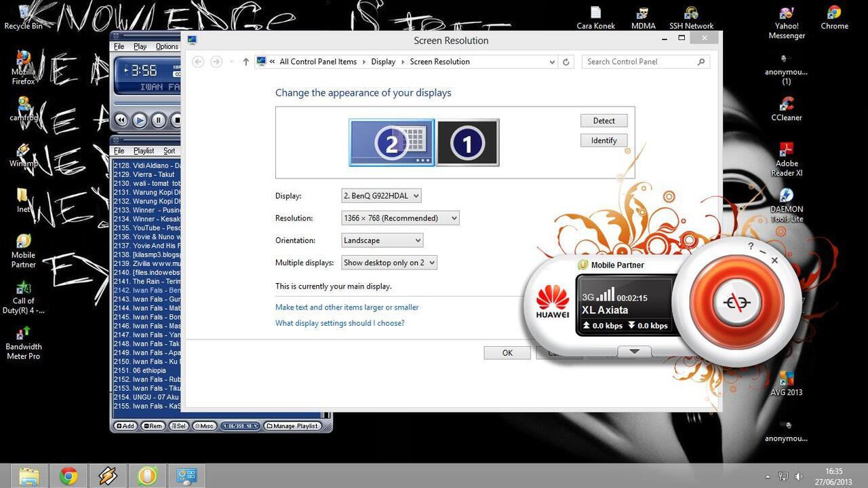Click the Search Control Panel field
The image size is (868, 488).
[x=646, y=62]
